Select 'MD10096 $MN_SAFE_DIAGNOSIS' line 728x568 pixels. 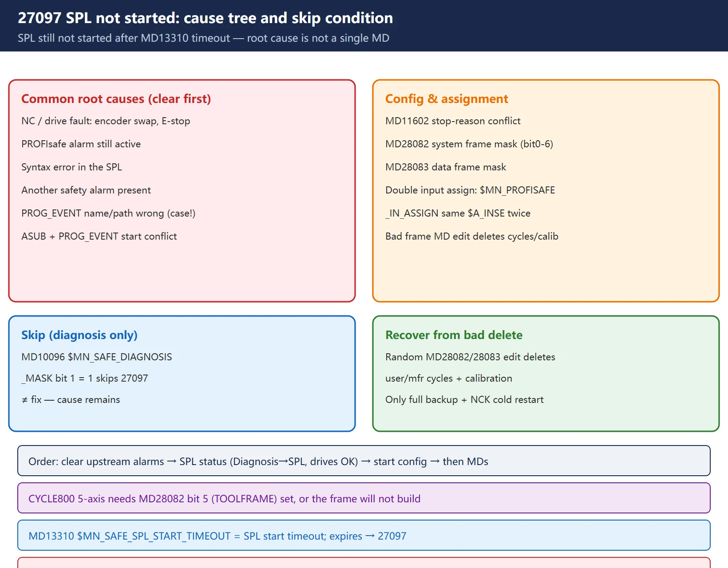click(x=97, y=357)
